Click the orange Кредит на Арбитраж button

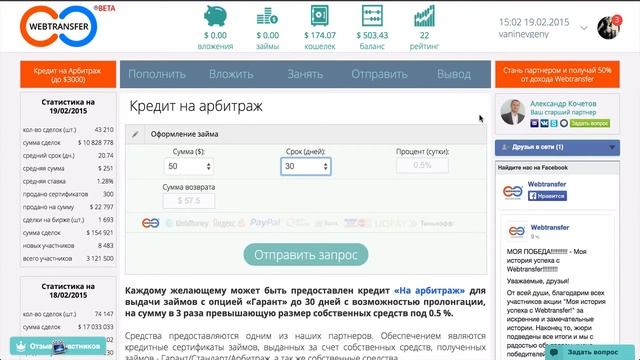point(68,74)
